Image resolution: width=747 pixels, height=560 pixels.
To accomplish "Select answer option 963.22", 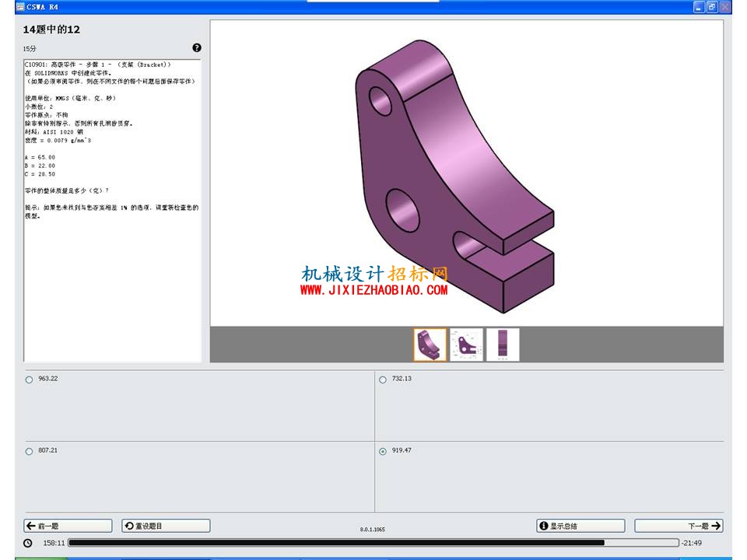I will pyautogui.click(x=29, y=380).
